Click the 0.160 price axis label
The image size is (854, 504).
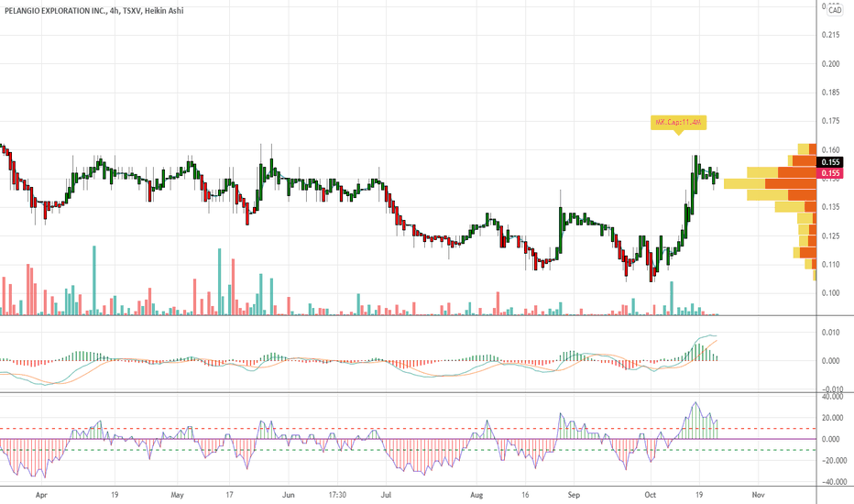[830, 149]
